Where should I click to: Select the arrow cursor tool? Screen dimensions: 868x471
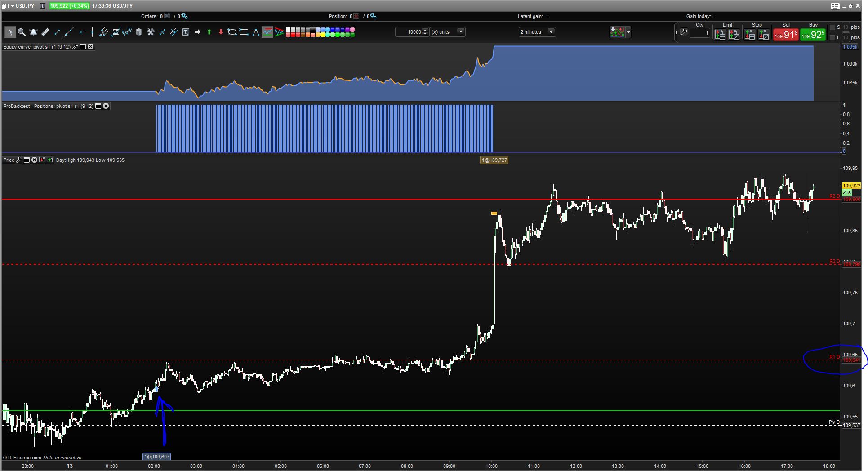point(10,32)
